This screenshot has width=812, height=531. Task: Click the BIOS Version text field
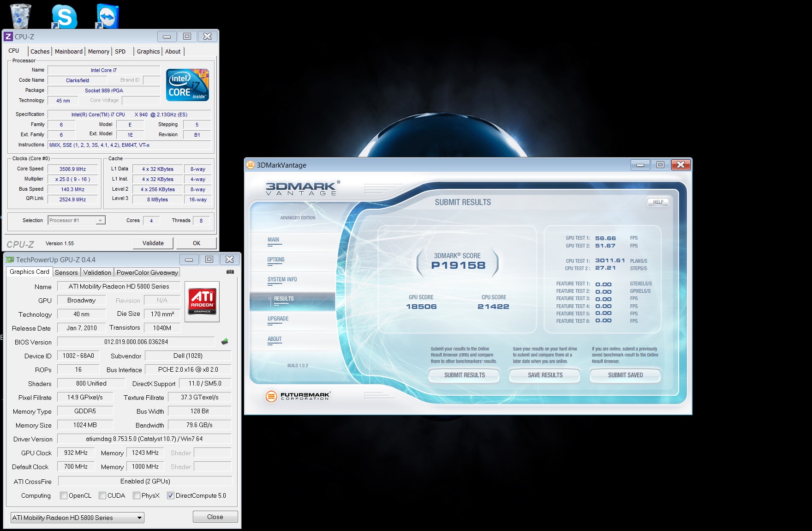pyautogui.click(x=136, y=342)
